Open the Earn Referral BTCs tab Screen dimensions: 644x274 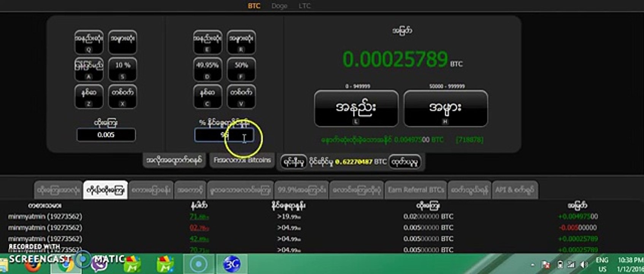coord(416,190)
